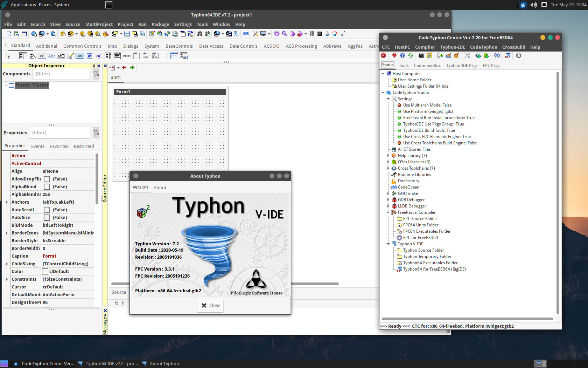Select the TEdit 'ab' component icon

pos(61,56)
